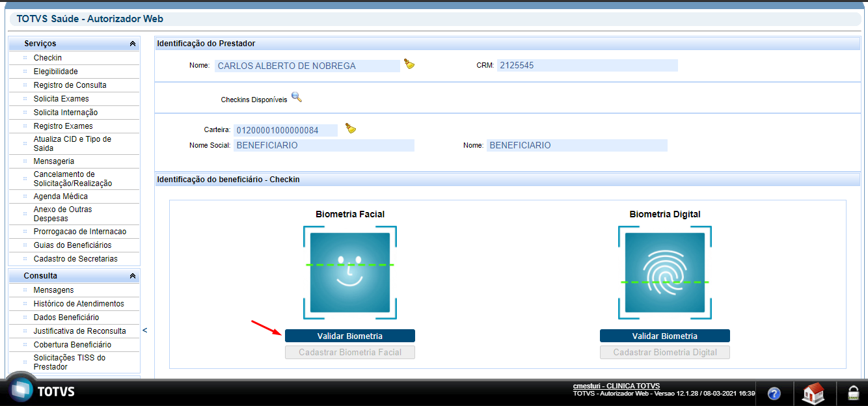Click the fingerprint biometrics image
This screenshot has height=406, width=868.
(x=665, y=273)
